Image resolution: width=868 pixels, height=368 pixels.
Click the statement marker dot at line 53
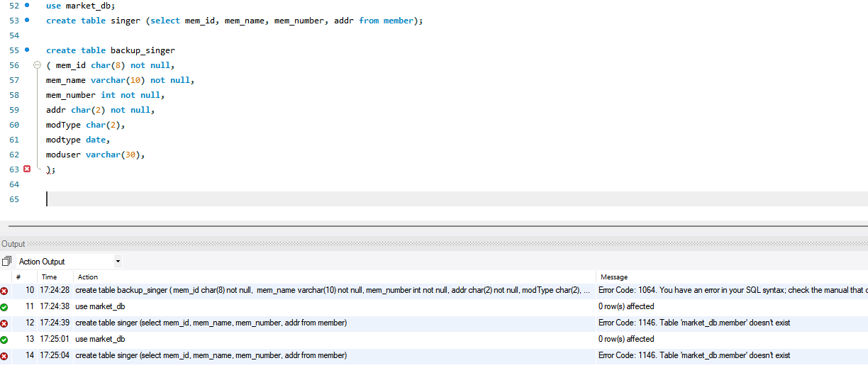pos(27,20)
